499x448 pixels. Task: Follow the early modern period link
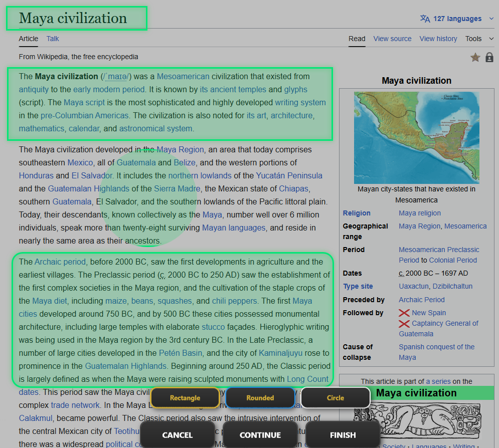109,90
